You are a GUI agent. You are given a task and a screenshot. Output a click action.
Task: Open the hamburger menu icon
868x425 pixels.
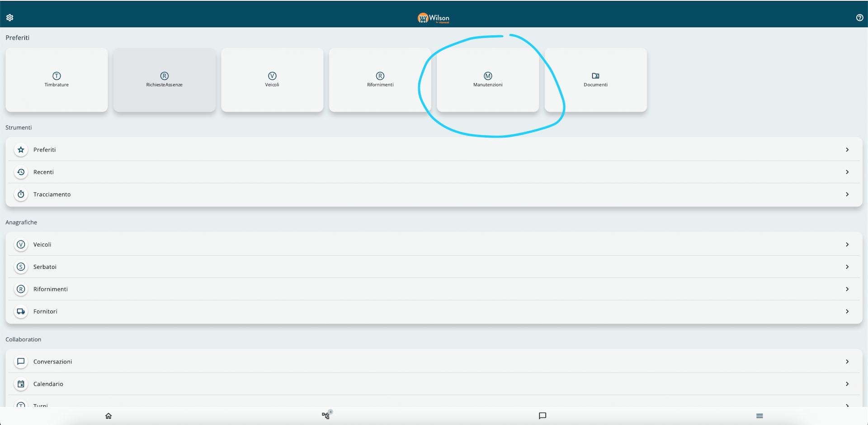tap(759, 415)
